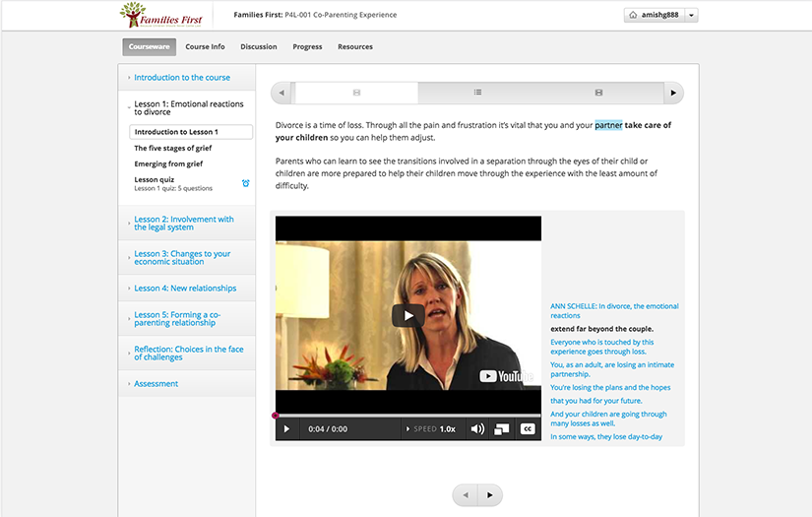
Task: Click the previous arrow in the top sequence bar
Action: click(x=281, y=93)
